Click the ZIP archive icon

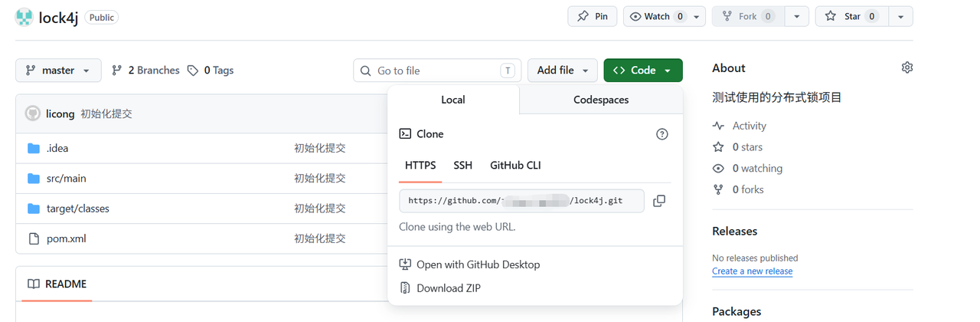[406, 288]
